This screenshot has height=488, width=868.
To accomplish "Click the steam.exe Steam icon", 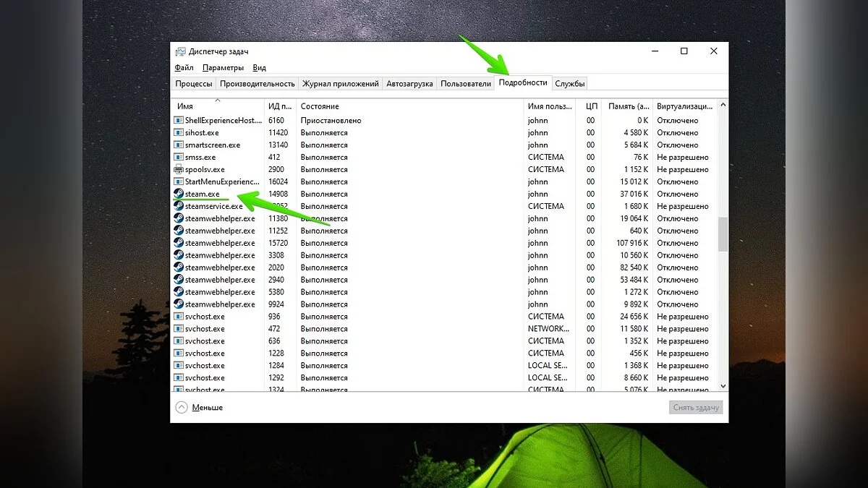I will (179, 194).
